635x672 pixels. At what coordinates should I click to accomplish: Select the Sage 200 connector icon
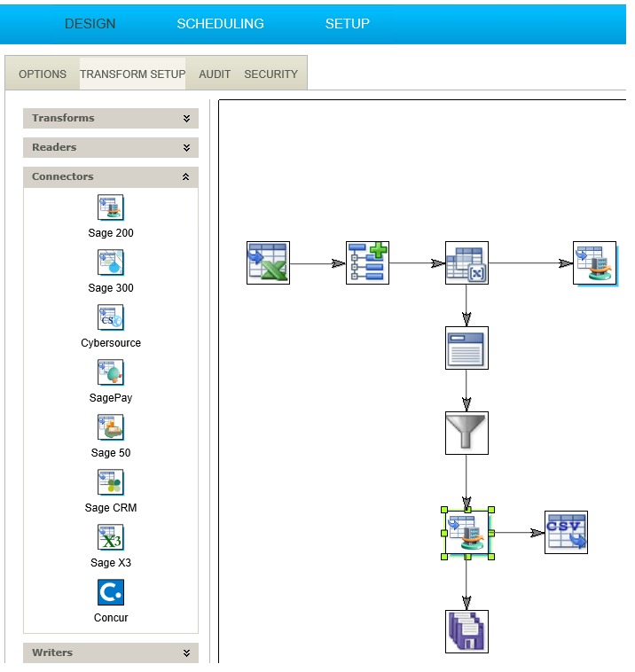pyautogui.click(x=111, y=208)
